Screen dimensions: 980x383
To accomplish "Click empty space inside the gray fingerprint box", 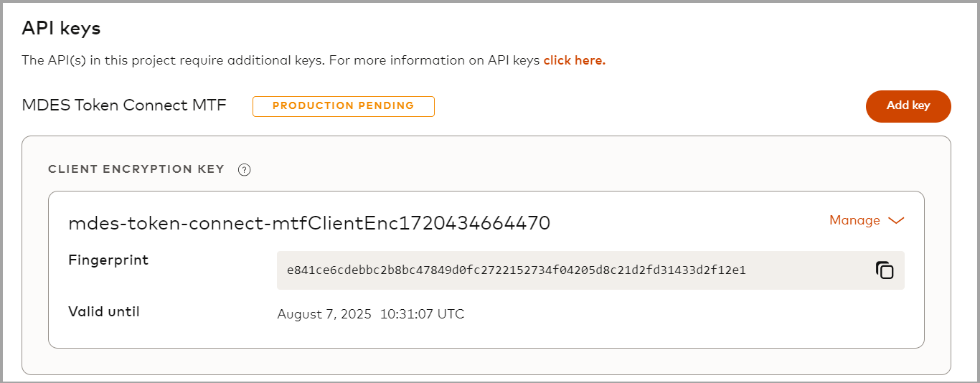I will tap(811, 270).
